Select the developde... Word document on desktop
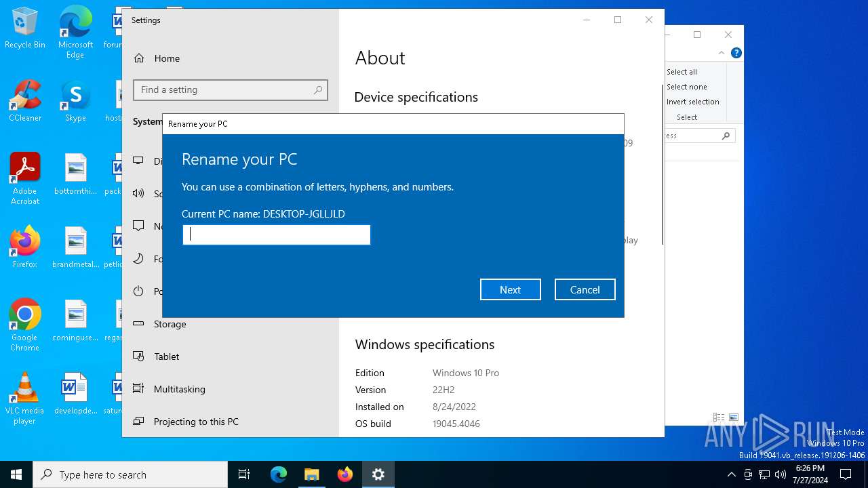 75,394
